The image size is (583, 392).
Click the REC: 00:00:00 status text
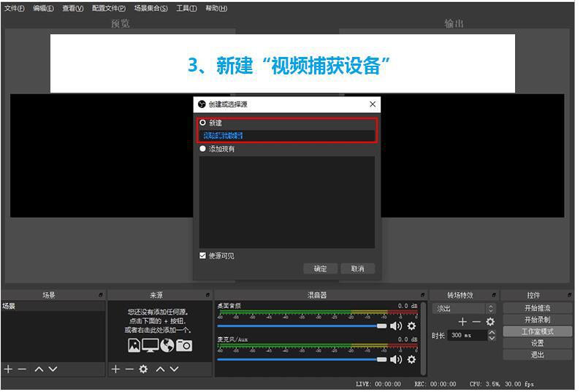(435, 384)
